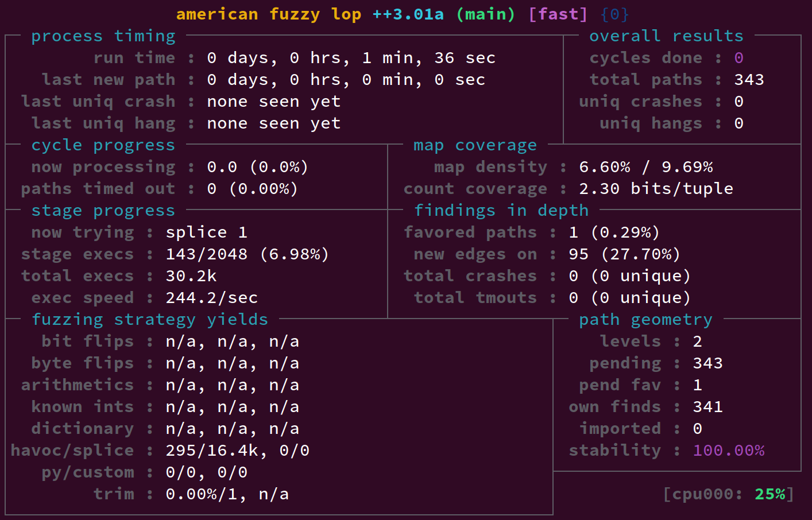Click the 'cycle progress' section header
Screen dimensions: 812x520
pyautogui.click(x=103, y=145)
